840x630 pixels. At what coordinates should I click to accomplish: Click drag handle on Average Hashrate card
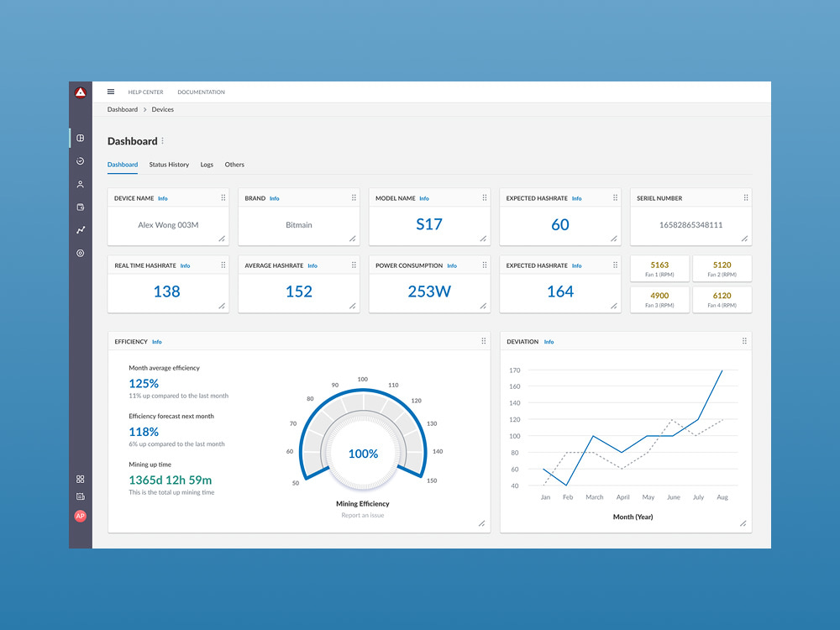pos(354,265)
